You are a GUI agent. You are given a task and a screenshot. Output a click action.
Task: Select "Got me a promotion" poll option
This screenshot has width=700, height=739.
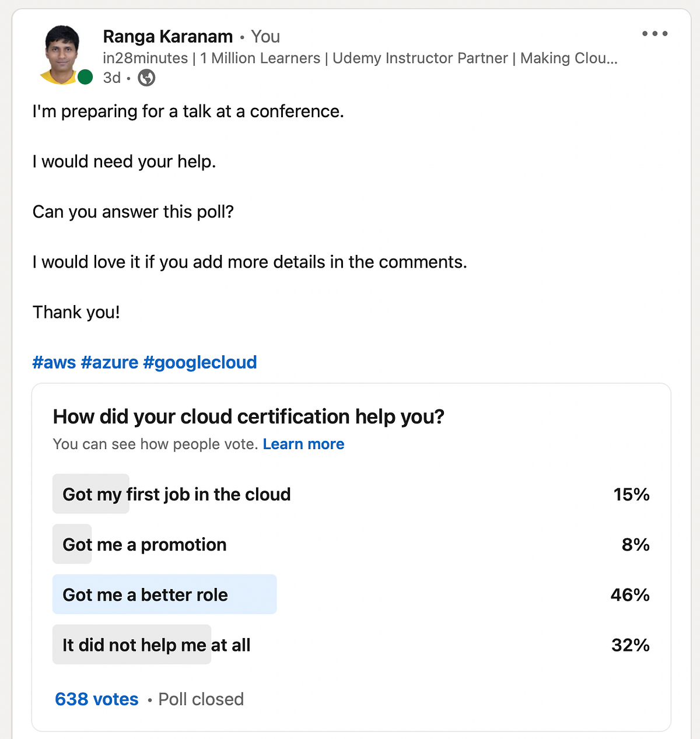point(145,545)
